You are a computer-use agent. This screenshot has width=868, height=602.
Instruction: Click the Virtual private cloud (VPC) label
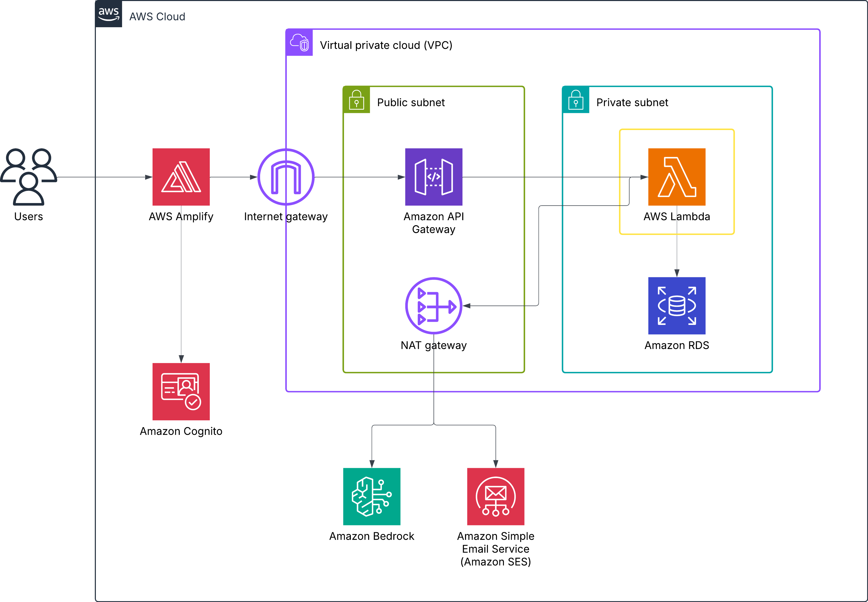(x=386, y=45)
